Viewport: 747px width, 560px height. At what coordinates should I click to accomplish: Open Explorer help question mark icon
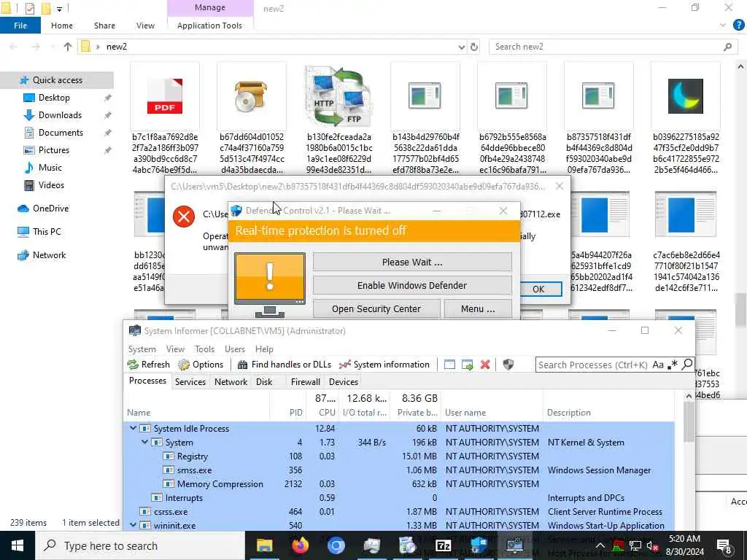(738, 26)
